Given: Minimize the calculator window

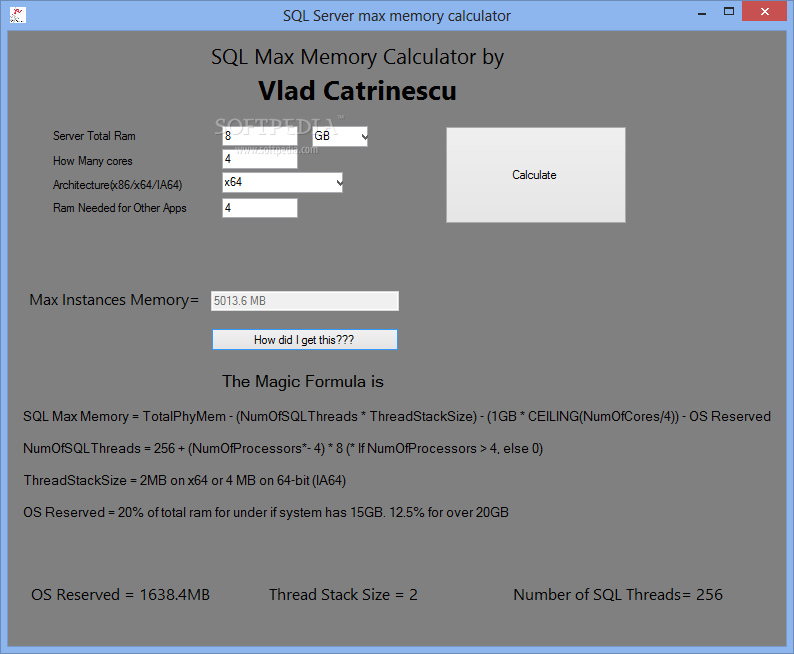Looking at the screenshot, I should 702,12.
